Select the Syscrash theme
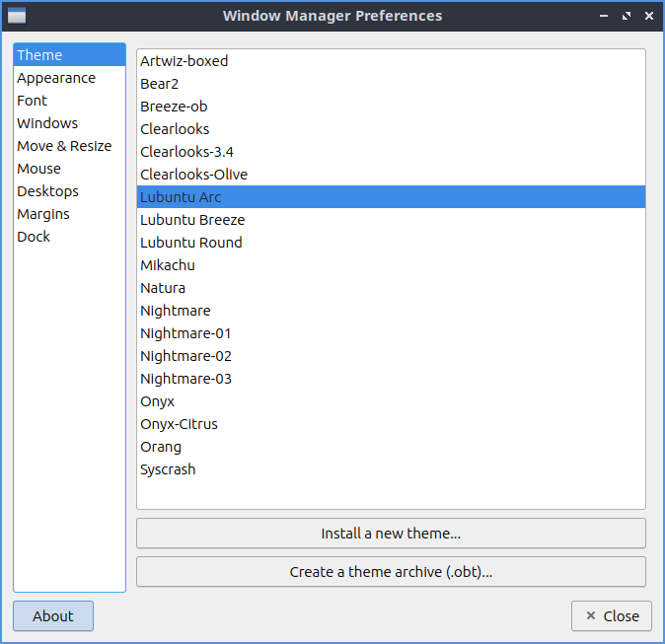The height and width of the screenshot is (644, 665). click(168, 469)
